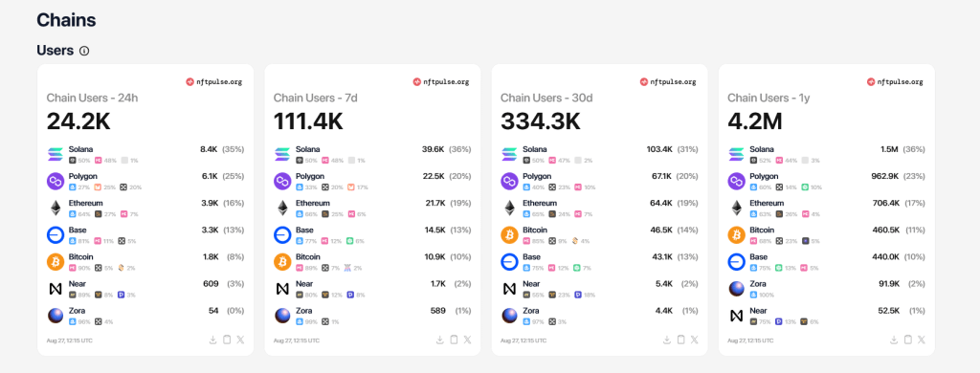
Task: Click Polygon logo in the 7d card
Action: point(282,181)
